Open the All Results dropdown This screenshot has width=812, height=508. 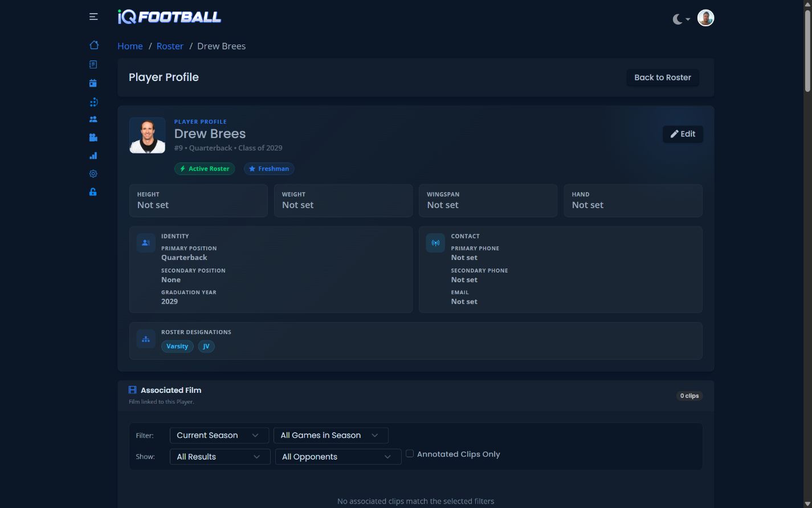coord(220,457)
